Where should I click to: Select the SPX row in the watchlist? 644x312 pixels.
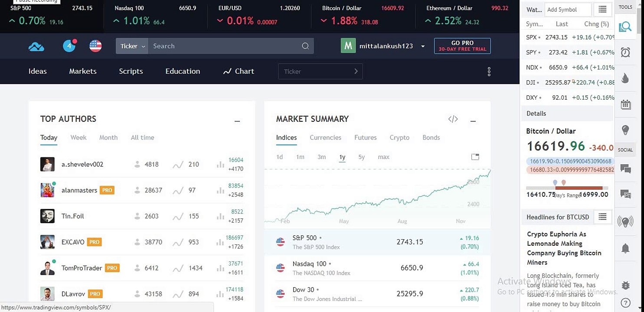coord(568,37)
